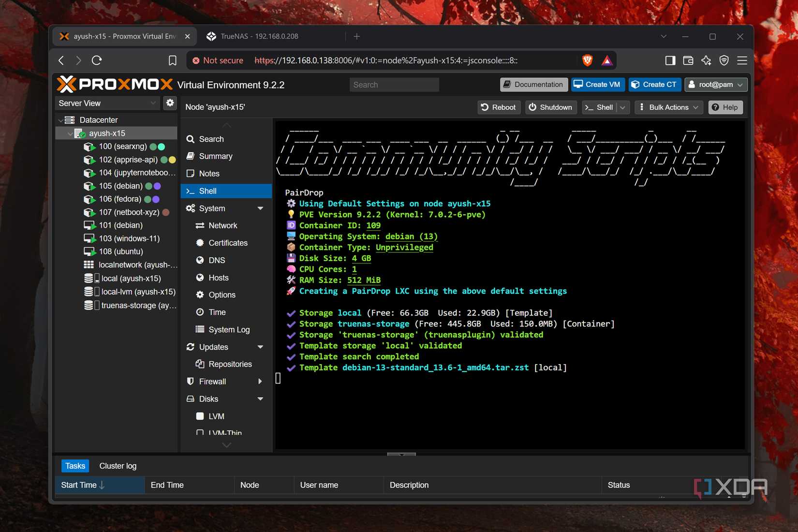The width and height of the screenshot is (798, 532).
Task: Collapse the ayush-x15 node in tree
Action: point(71,133)
